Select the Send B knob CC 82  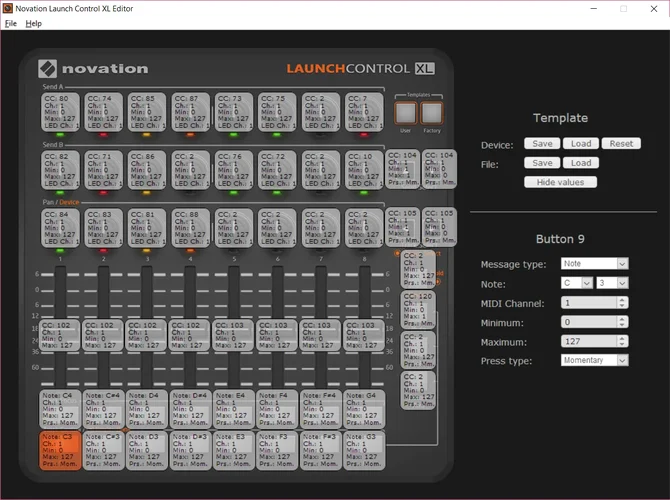60,170
